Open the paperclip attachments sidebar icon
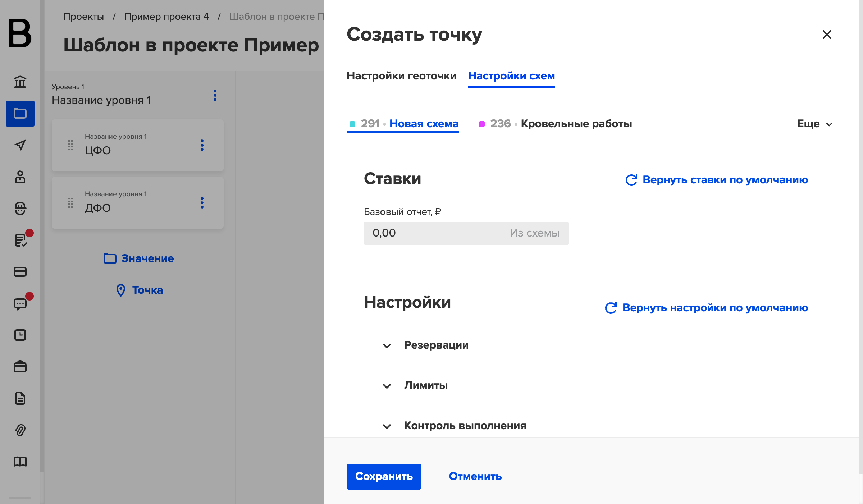 20,430
